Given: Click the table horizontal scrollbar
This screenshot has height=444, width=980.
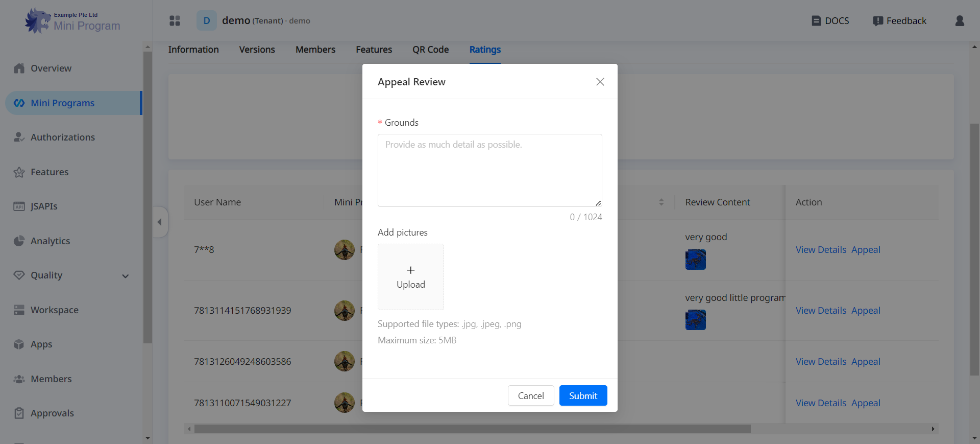Looking at the screenshot, I should (x=472, y=429).
